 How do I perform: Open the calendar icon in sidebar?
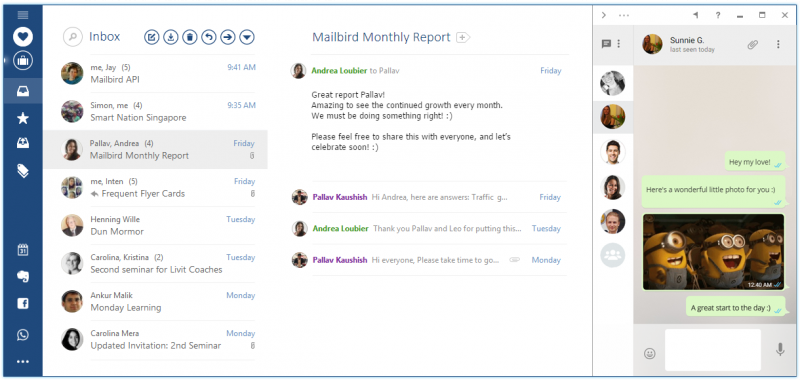coord(22,250)
